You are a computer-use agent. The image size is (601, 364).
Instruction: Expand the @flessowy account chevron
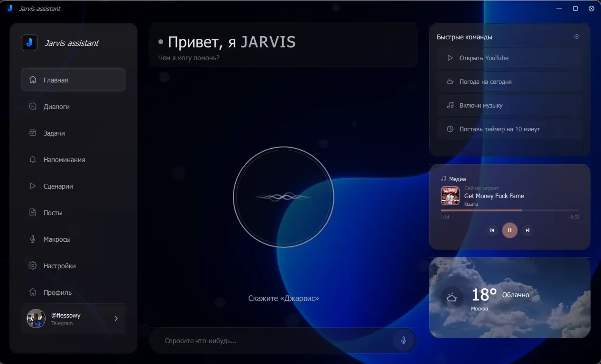point(116,318)
